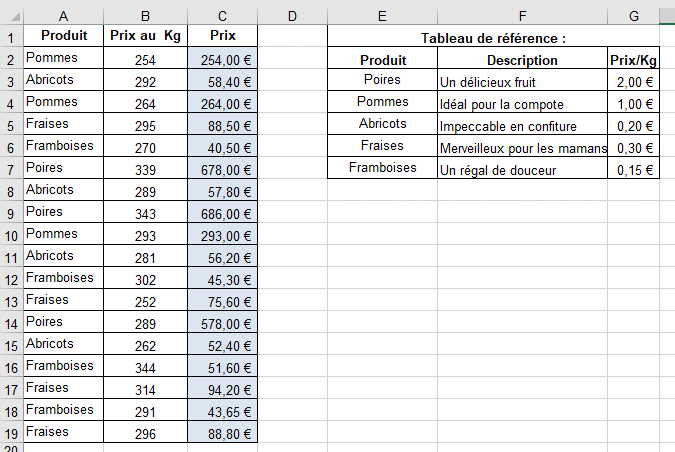
Task: Click the row 19 header
Action: (11, 432)
